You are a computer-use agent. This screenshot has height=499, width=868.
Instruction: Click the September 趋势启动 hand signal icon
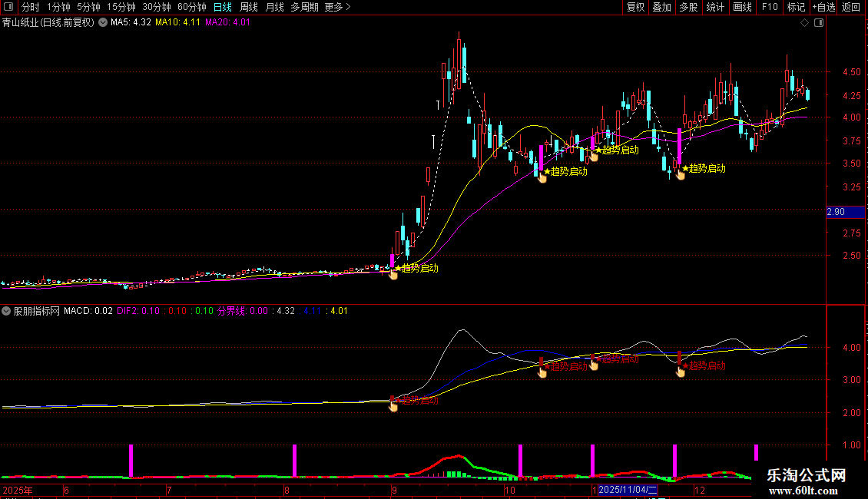pyautogui.click(x=393, y=274)
